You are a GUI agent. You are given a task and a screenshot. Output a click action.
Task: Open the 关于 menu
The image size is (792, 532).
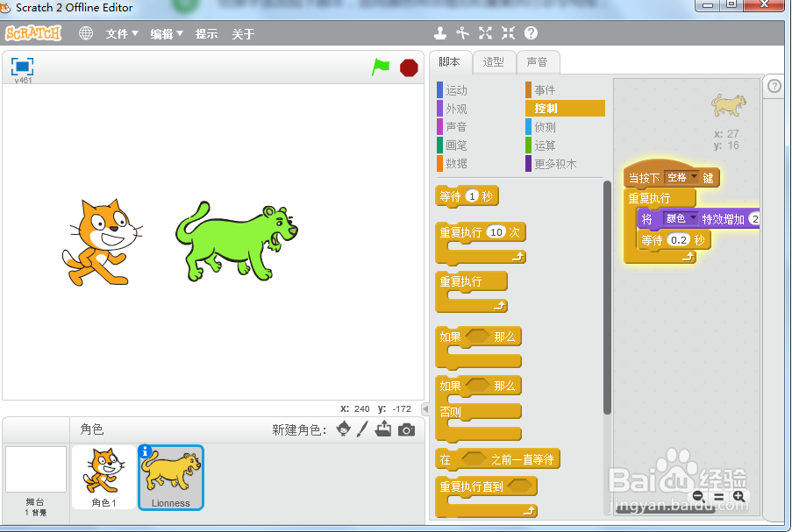tap(243, 34)
